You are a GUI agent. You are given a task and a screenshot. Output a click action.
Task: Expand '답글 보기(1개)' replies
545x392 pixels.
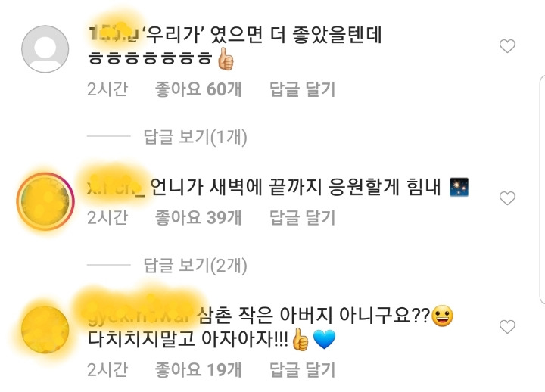[x=195, y=136]
